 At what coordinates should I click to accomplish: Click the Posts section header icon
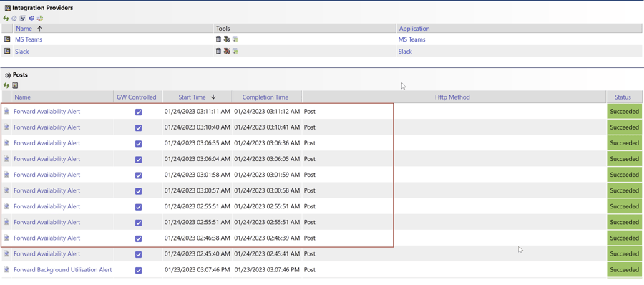[7, 75]
